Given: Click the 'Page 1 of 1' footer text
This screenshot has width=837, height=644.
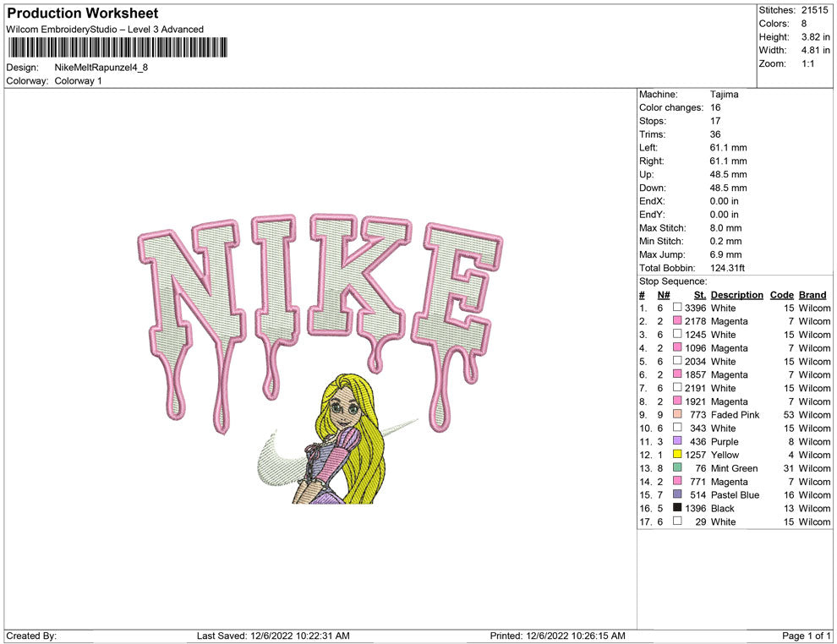Looking at the screenshot, I should [x=806, y=636].
